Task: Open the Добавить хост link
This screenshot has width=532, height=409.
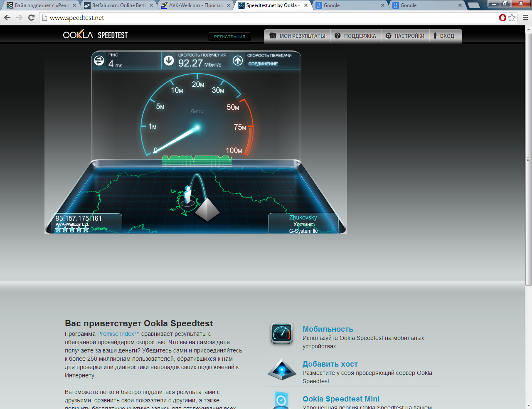Action: (330, 364)
